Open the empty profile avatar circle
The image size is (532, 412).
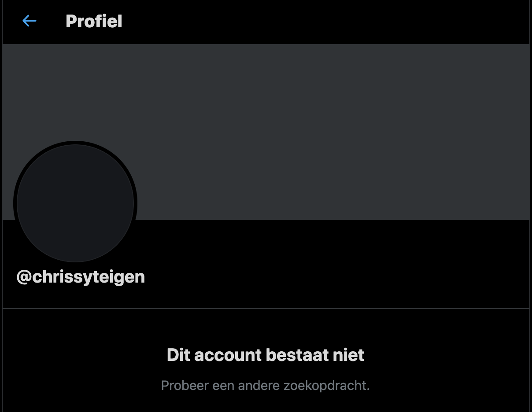(75, 203)
